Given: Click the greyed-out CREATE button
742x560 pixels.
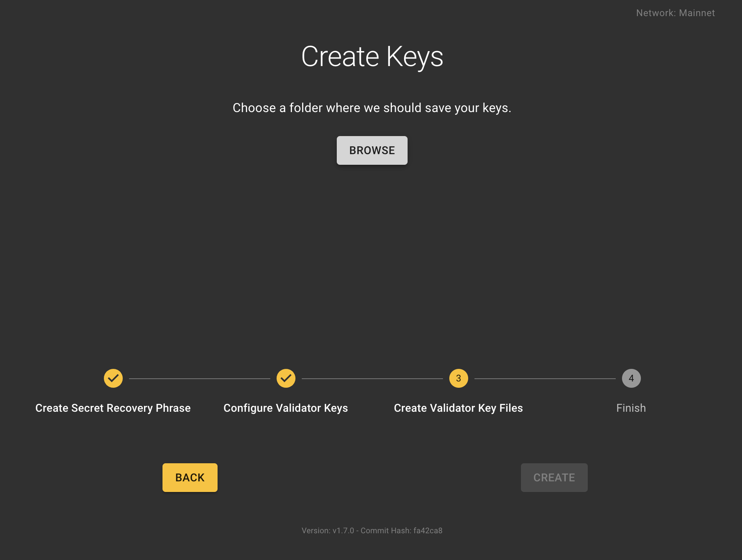Looking at the screenshot, I should 554,477.
